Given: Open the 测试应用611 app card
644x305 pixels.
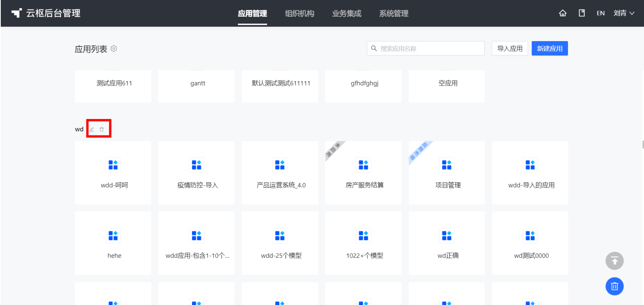Looking at the screenshot, I should coord(113,86).
